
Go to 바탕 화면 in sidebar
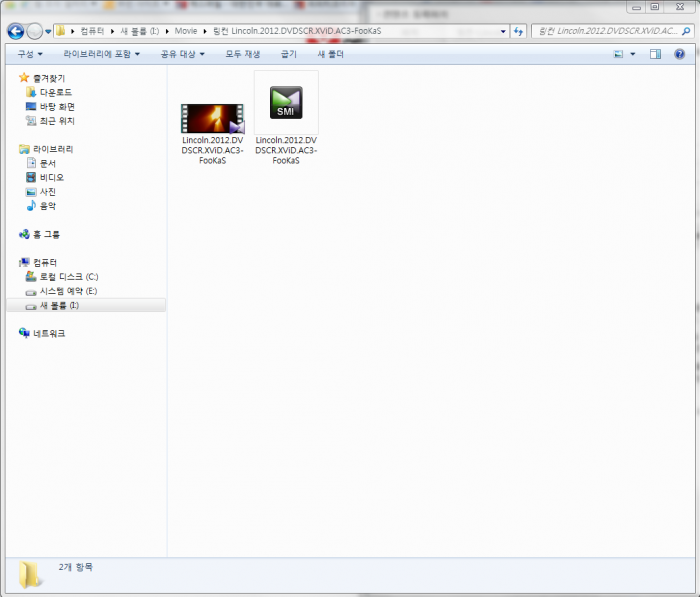pyautogui.click(x=57, y=106)
